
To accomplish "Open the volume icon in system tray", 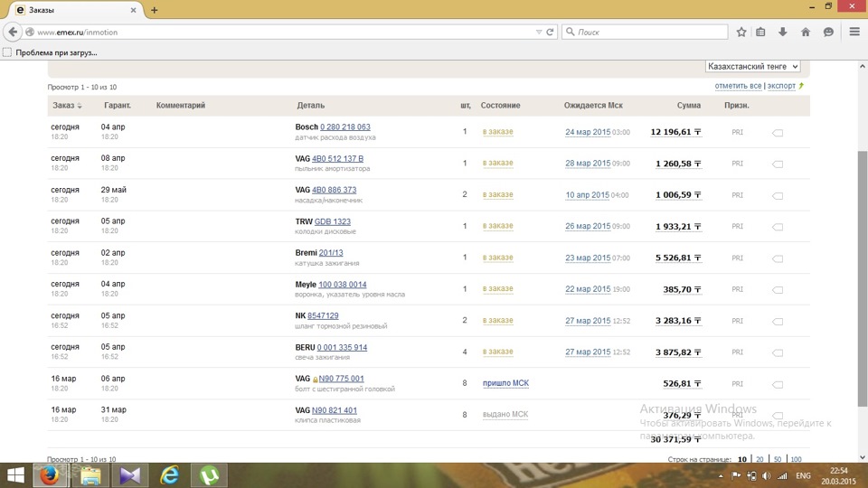I will (x=767, y=476).
